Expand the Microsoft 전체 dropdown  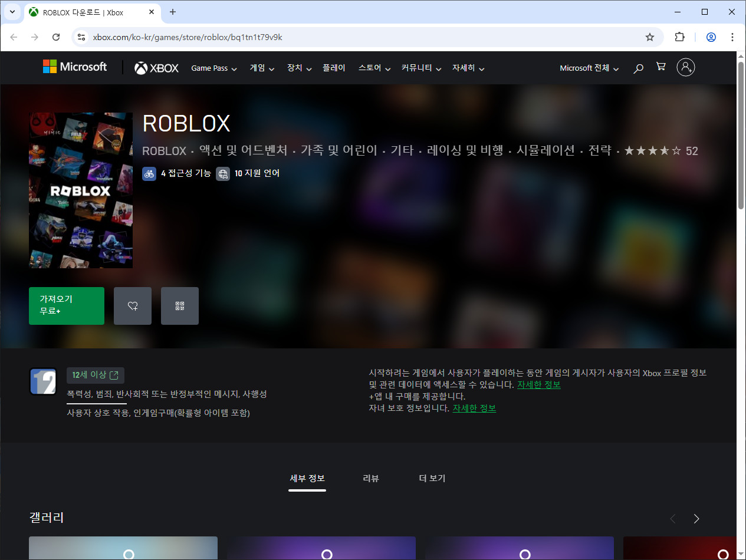pos(590,68)
